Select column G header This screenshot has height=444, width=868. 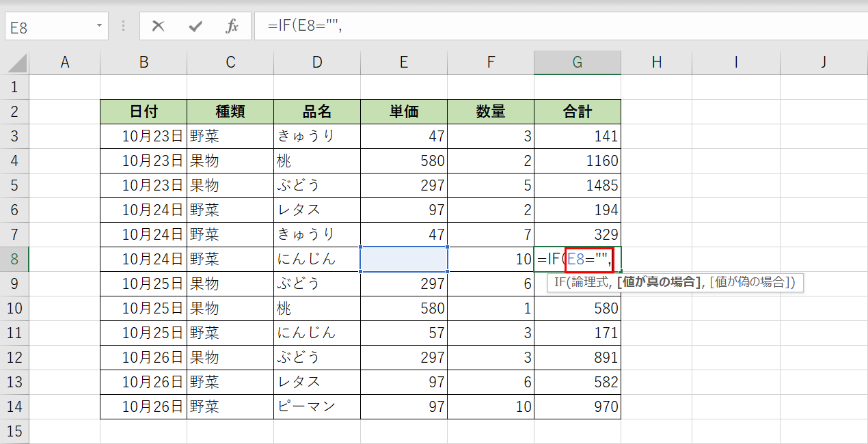point(577,61)
